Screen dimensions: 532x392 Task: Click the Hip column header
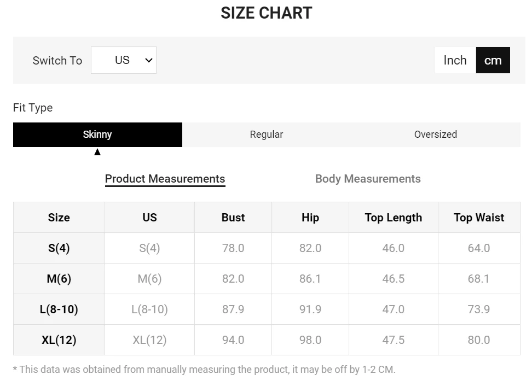point(310,218)
